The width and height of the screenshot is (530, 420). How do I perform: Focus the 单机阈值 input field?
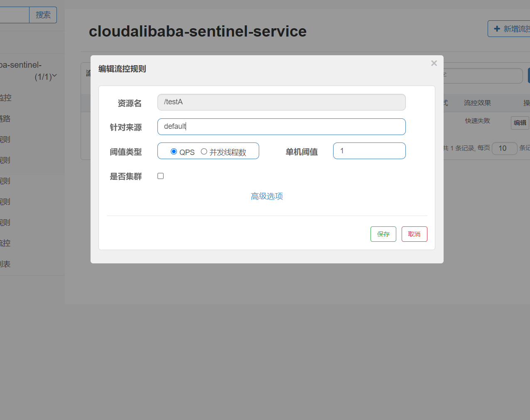click(x=369, y=151)
